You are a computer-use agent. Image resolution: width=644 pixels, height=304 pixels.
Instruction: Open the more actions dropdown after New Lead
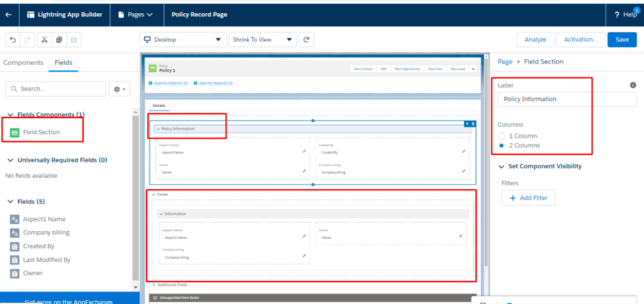[x=473, y=69]
